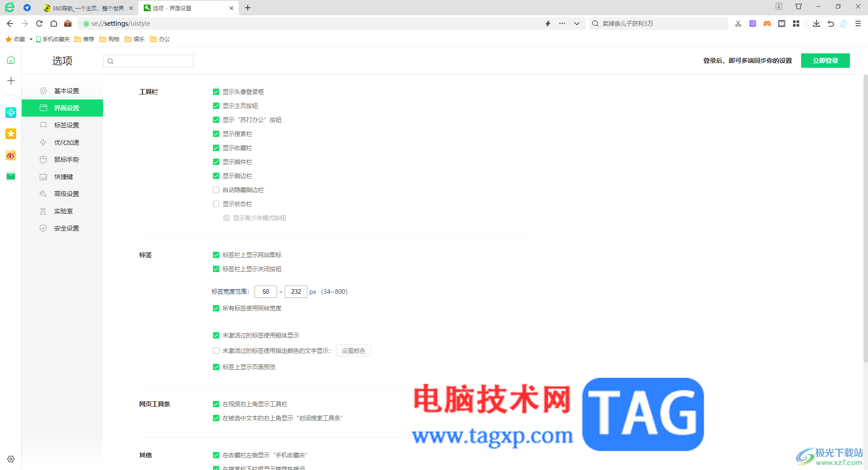This screenshot has height=470, width=868.
Task: Click the sidebar plus add icon
Action: click(x=11, y=80)
